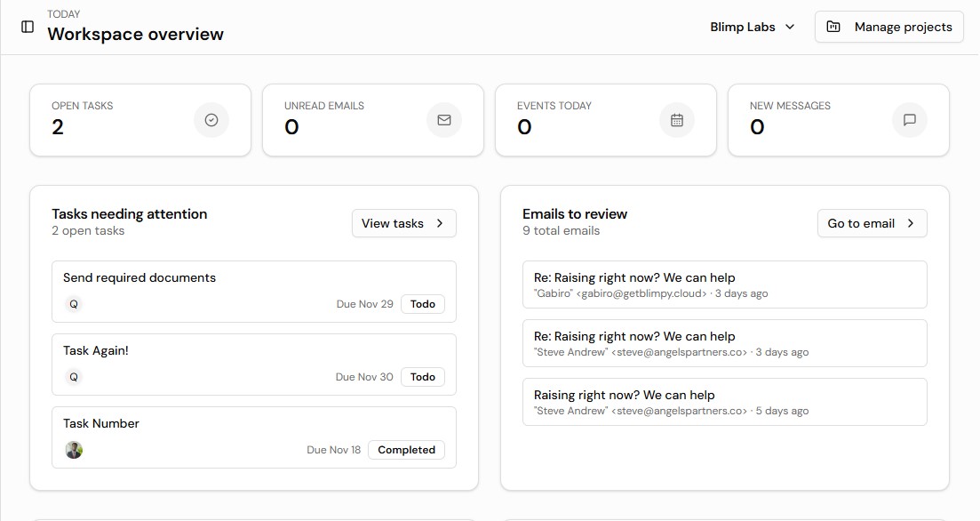Image resolution: width=980 pixels, height=521 pixels.
Task: Click the assignee photo on Task Number
Action: tap(74, 450)
